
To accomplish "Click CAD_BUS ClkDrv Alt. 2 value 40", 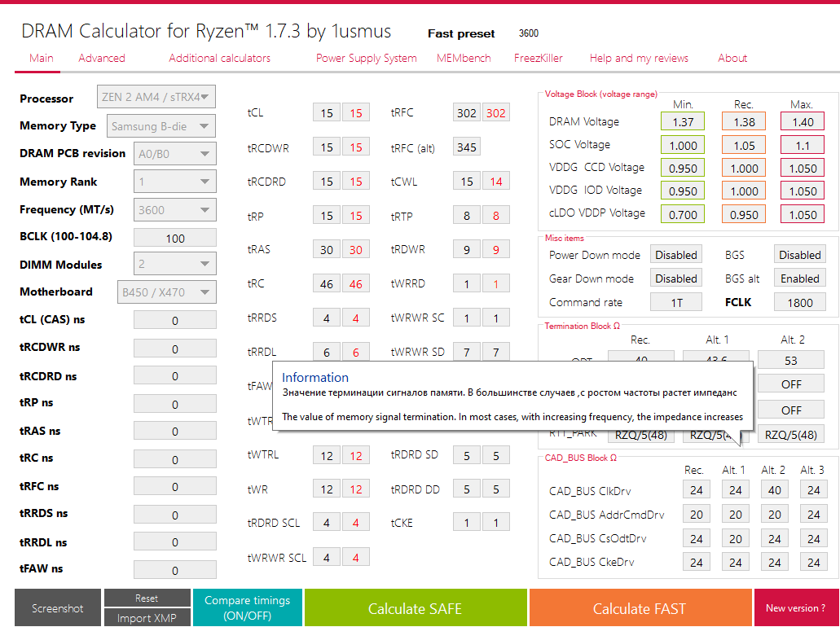I will tap(775, 489).
